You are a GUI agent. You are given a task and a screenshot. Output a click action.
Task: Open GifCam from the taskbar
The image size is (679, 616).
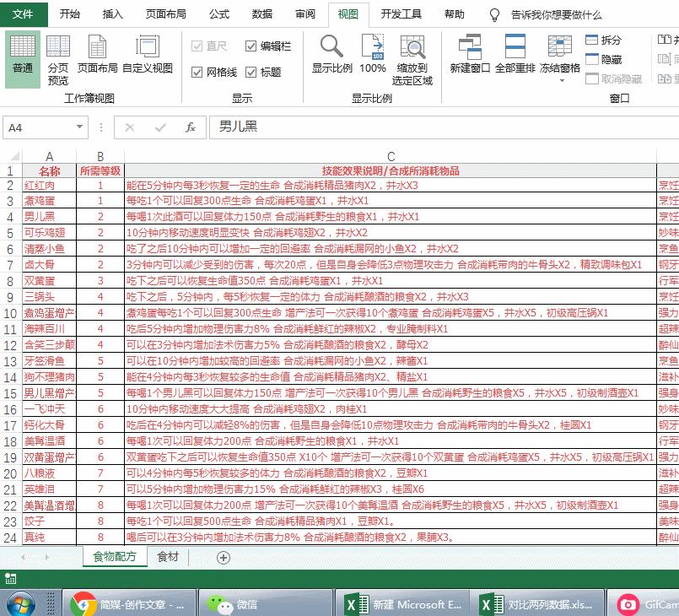point(628,602)
